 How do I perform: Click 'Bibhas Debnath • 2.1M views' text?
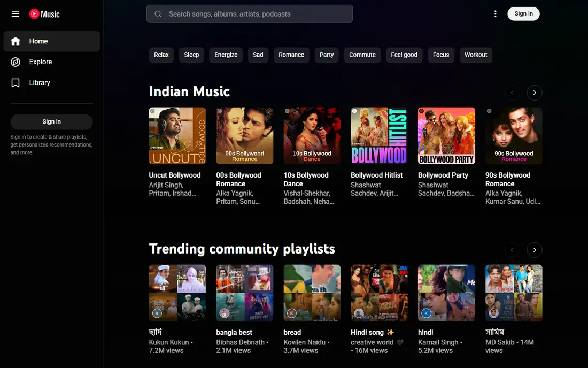(x=242, y=346)
